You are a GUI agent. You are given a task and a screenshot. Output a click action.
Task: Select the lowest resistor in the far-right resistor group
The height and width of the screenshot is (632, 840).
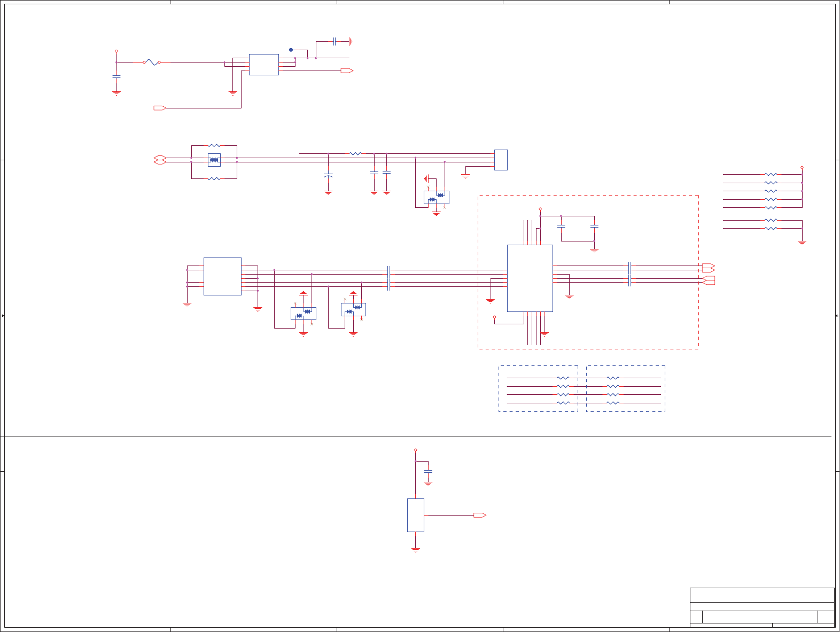(771, 229)
